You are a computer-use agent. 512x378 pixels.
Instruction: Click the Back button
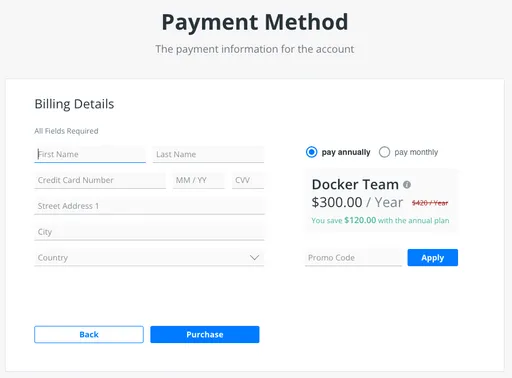(x=89, y=334)
